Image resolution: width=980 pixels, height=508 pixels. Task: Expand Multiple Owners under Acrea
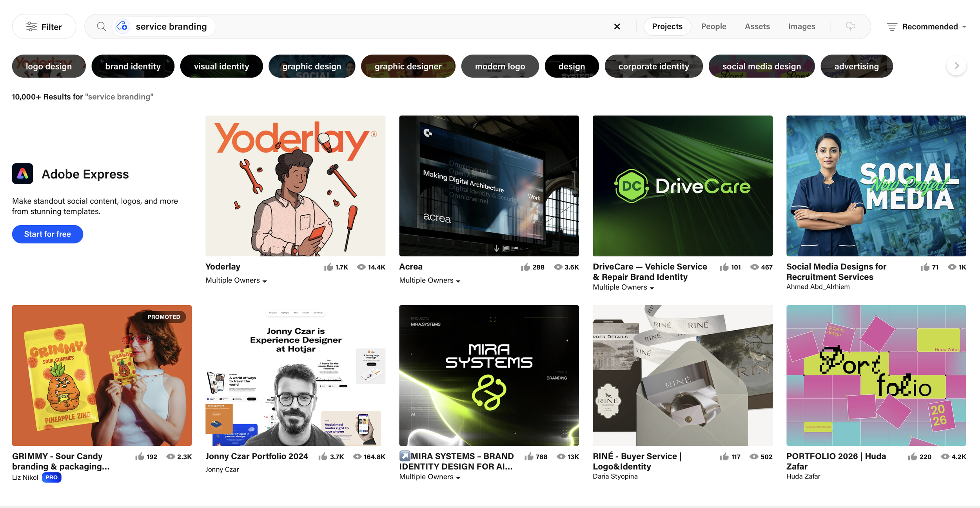coord(430,280)
